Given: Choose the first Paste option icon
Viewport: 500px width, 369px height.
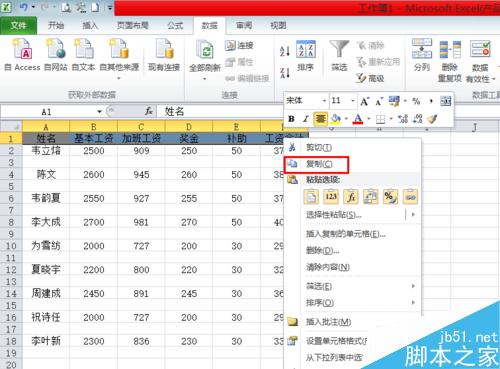Looking at the screenshot, I should point(311,197).
